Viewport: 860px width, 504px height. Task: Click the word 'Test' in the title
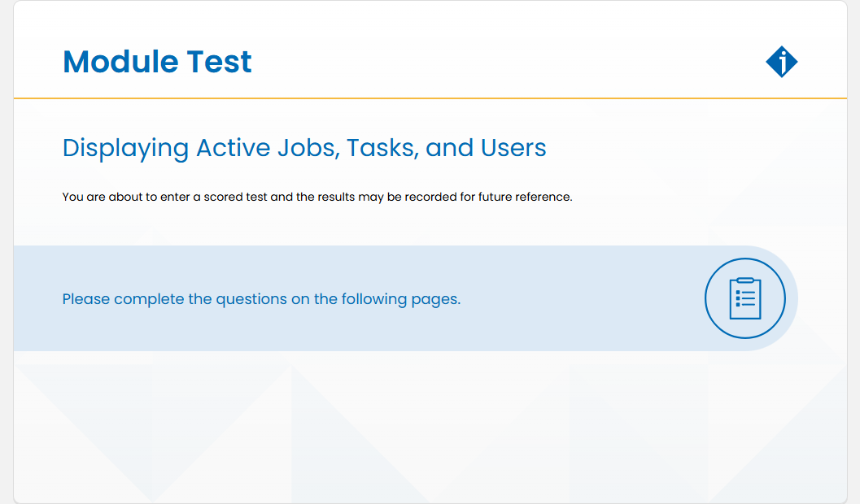pyautogui.click(x=220, y=61)
